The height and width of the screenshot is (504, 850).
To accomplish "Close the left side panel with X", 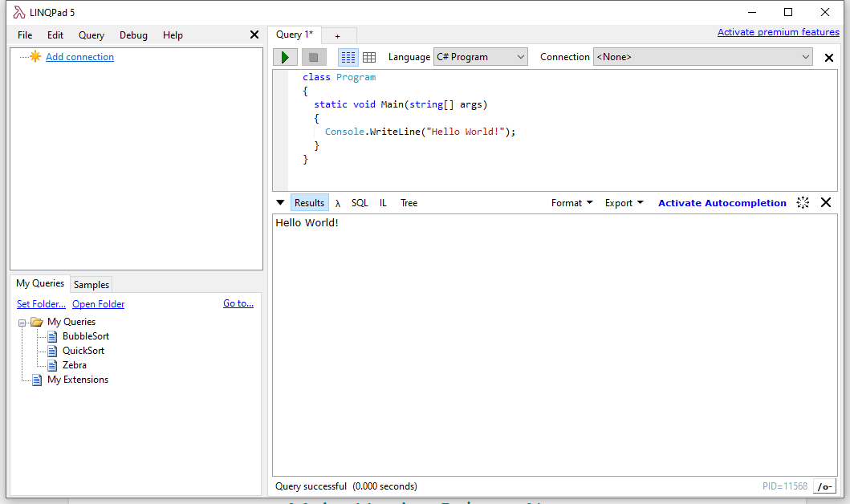I will 254,35.
